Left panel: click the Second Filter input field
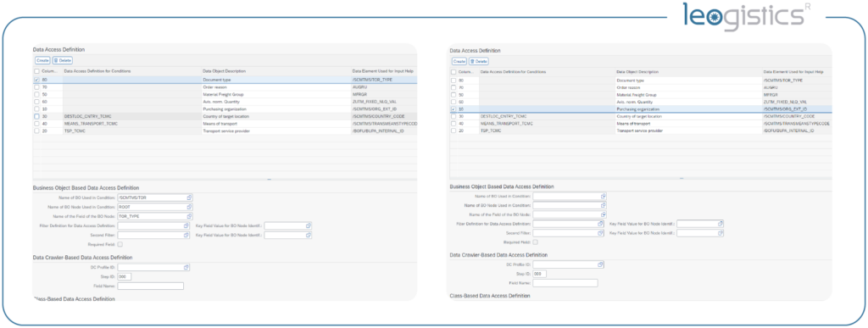The height and width of the screenshot is (328, 868). pos(150,235)
